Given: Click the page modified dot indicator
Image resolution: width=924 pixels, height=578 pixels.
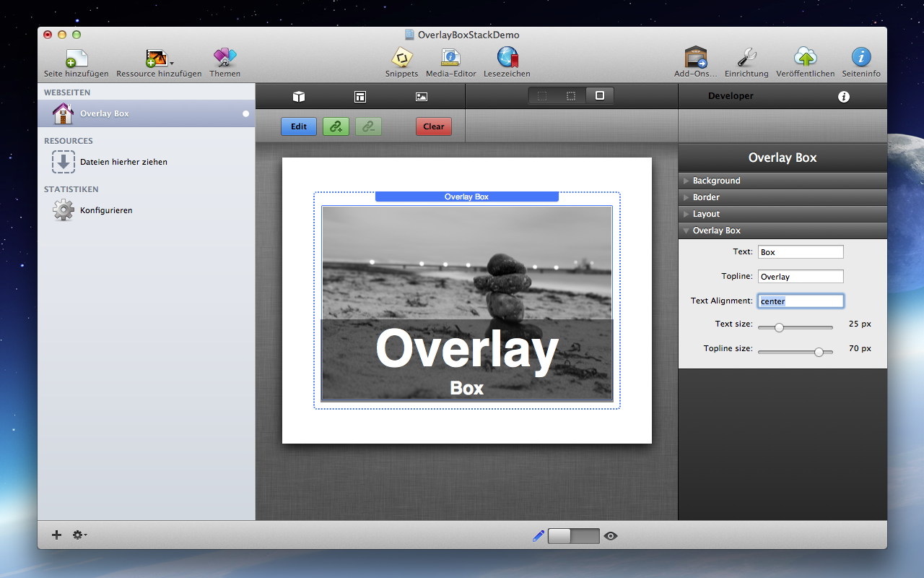Looking at the screenshot, I should pyautogui.click(x=245, y=113).
